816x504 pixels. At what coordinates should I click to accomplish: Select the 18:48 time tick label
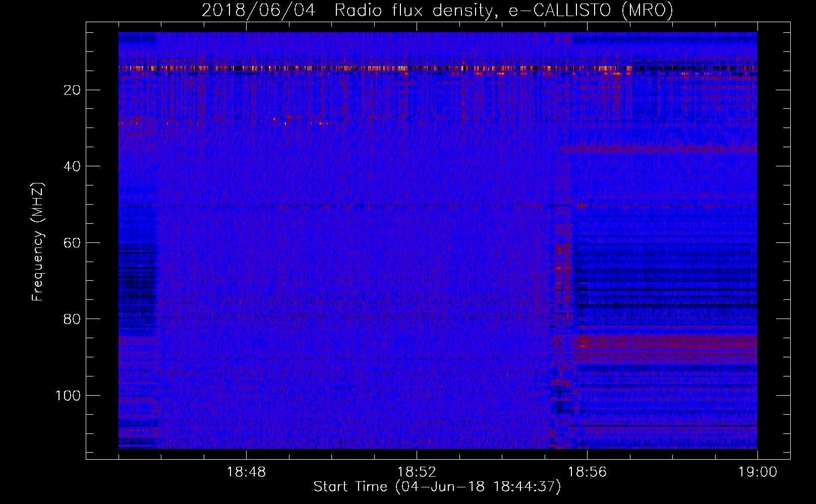click(246, 472)
